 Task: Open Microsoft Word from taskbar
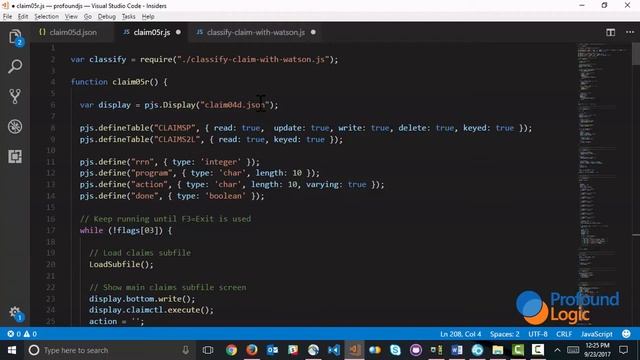tap(457, 350)
